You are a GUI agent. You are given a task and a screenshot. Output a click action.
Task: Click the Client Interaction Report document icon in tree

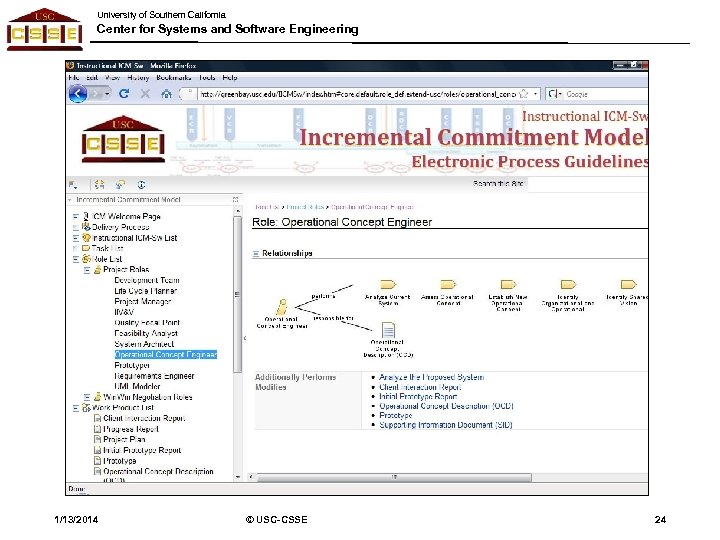(97, 418)
